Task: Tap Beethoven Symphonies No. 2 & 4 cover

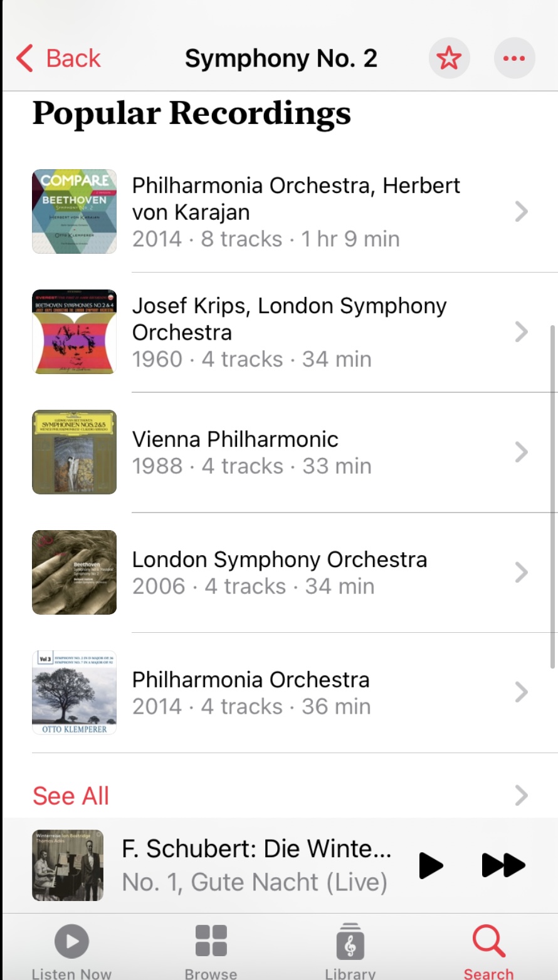Action: click(74, 331)
